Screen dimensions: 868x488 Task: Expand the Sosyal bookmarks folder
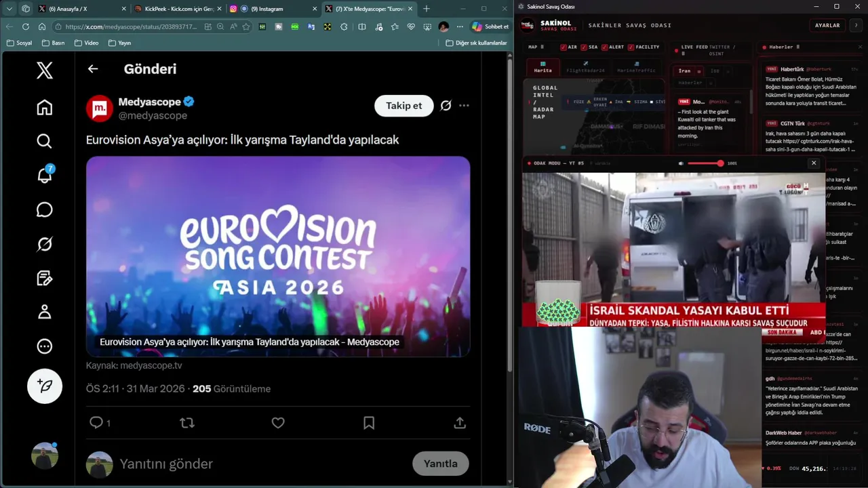point(19,43)
